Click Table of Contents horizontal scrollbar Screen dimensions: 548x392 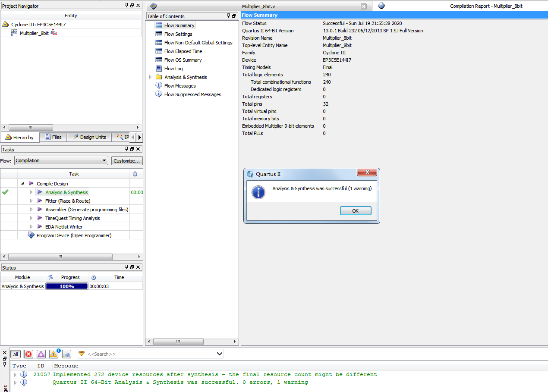[177, 342]
